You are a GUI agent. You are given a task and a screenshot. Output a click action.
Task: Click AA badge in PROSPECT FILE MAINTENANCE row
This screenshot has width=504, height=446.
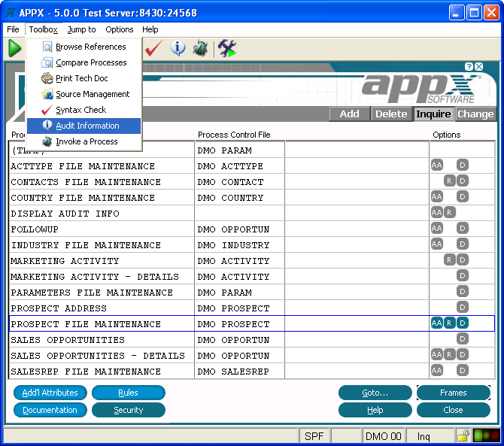click(x=437, y=323)
